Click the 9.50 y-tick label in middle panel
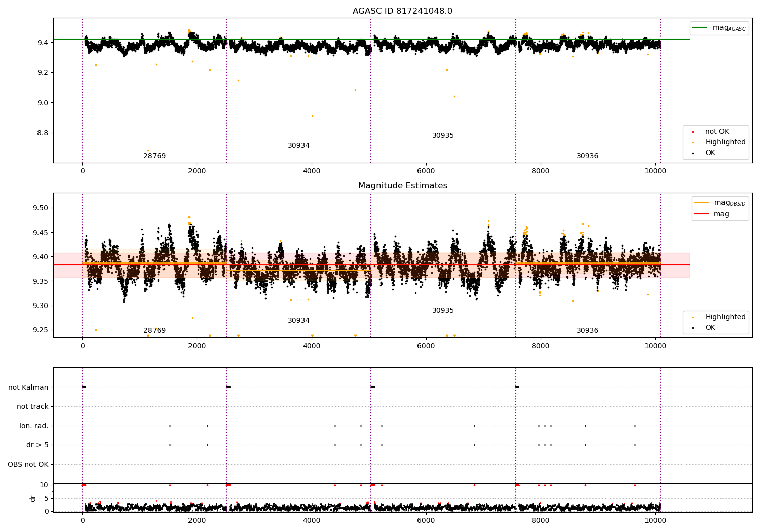 tap(41, 208)
